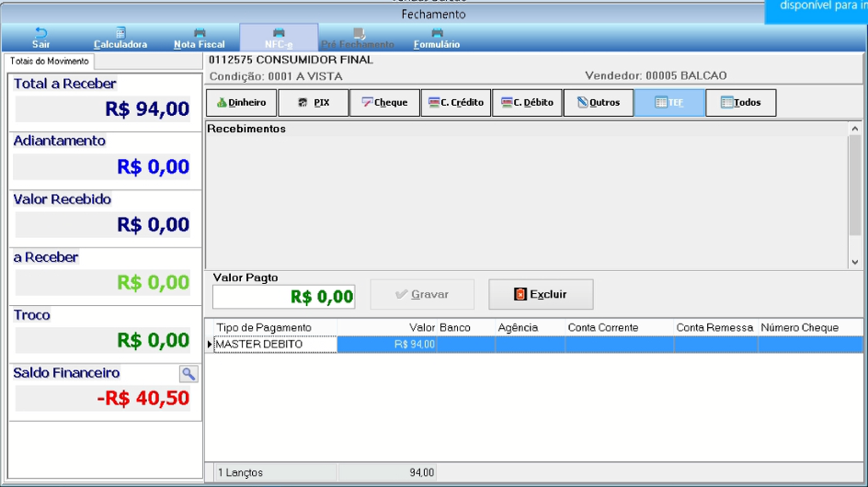Click Excluir to delete payment
868x487 pixels.
(541, 294)
